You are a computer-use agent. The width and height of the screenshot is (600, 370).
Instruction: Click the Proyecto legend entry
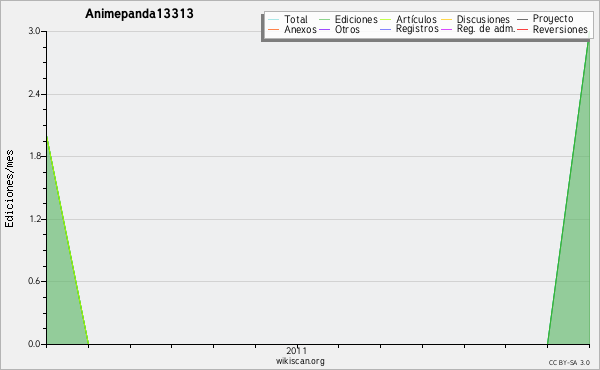point(553,19)
